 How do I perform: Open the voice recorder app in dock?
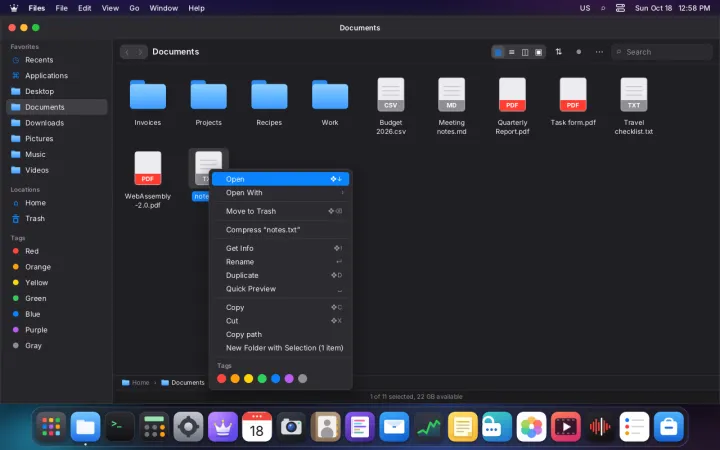[600, 427]
